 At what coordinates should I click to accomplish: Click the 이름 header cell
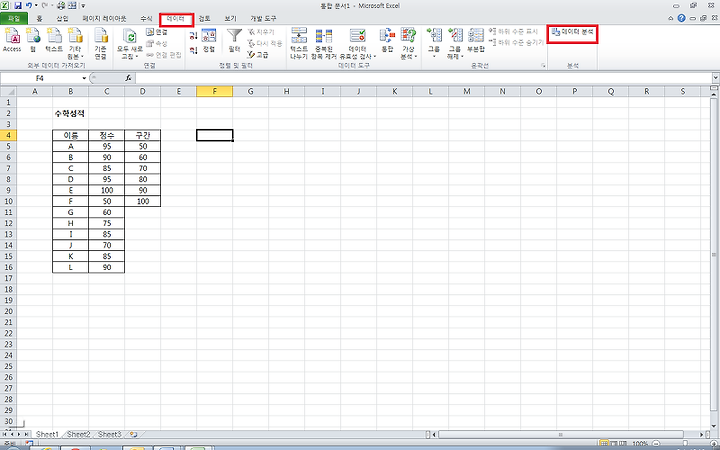pyautogui.click(x=71, y=135)
